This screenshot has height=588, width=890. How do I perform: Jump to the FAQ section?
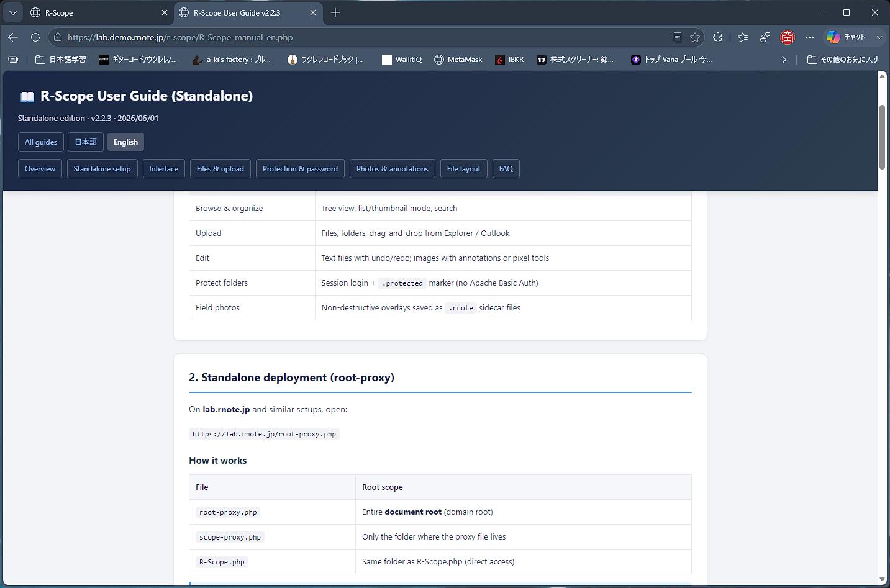(x=506, y=169)
